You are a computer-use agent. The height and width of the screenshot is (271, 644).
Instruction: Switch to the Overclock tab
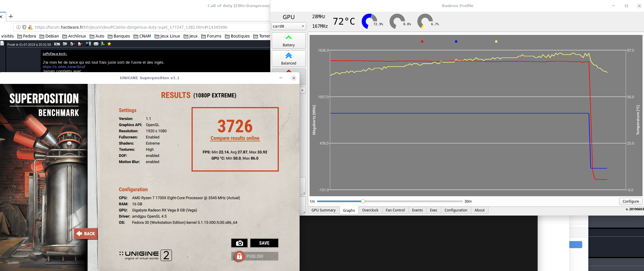[x=370, y=210]
